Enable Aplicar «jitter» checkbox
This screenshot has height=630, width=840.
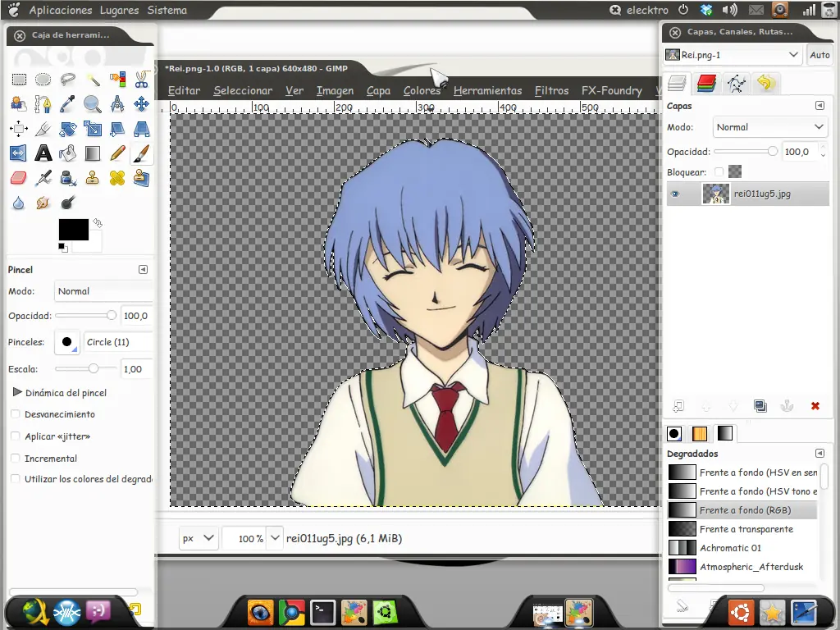pos(16,436)
